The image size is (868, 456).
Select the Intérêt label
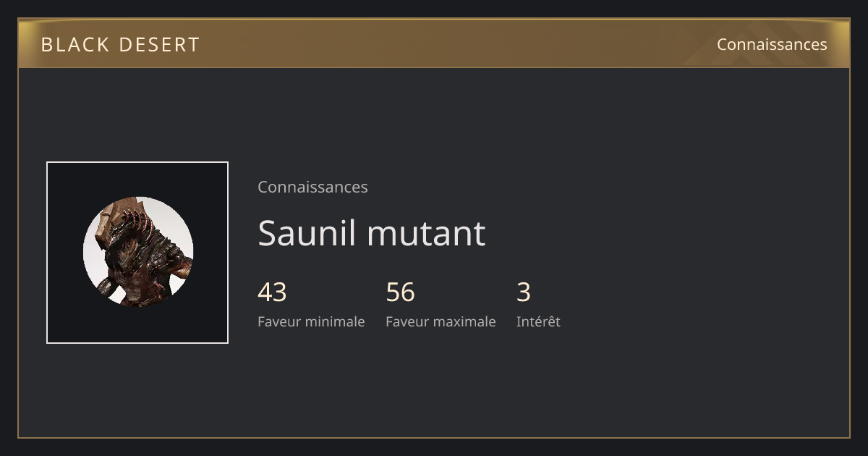[x=538, y=321]
